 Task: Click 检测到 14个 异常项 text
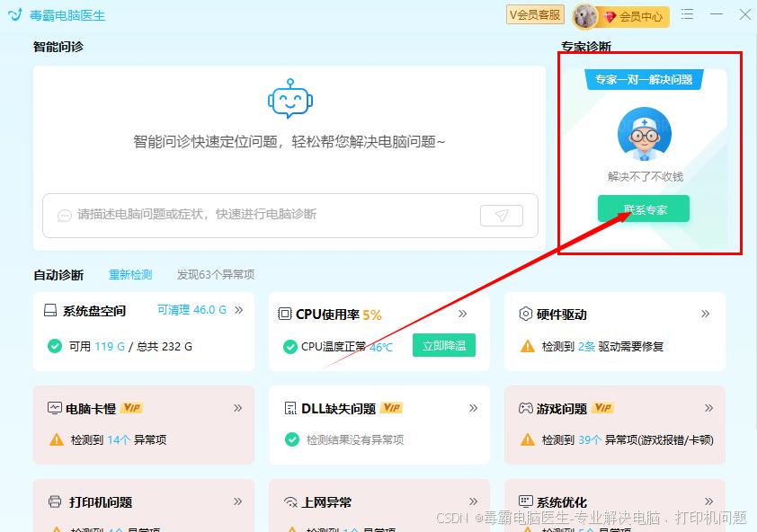tap(119, 439)
